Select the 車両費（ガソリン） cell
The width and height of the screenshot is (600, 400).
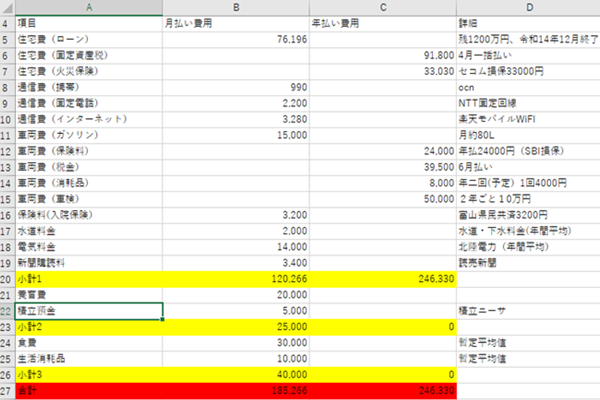pos(90,134)
